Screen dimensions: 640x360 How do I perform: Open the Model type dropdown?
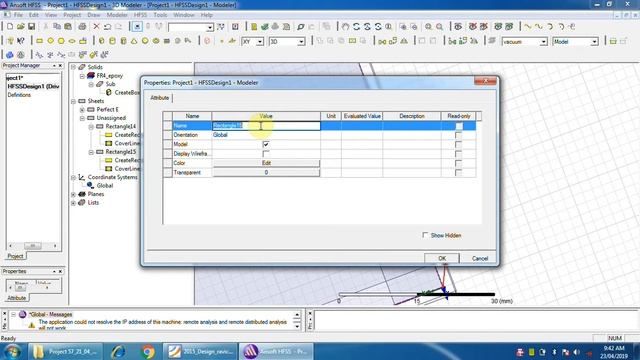tap(594, 42)
